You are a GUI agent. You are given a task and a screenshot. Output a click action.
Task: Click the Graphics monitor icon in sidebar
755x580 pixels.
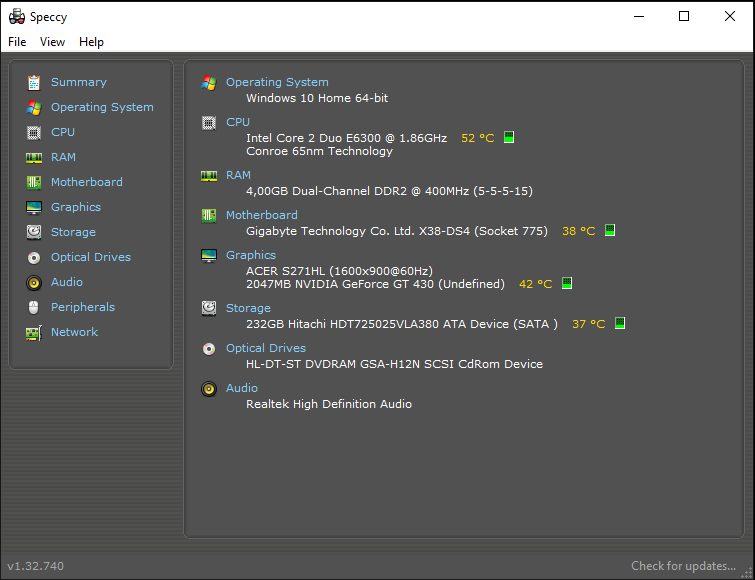[x=34, y=207]
